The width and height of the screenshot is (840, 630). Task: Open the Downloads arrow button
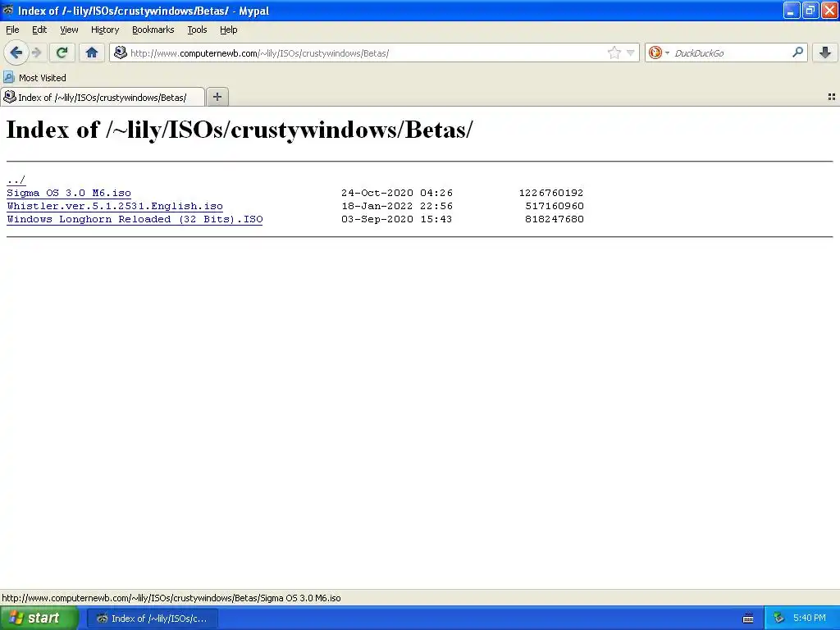point(825,52)
